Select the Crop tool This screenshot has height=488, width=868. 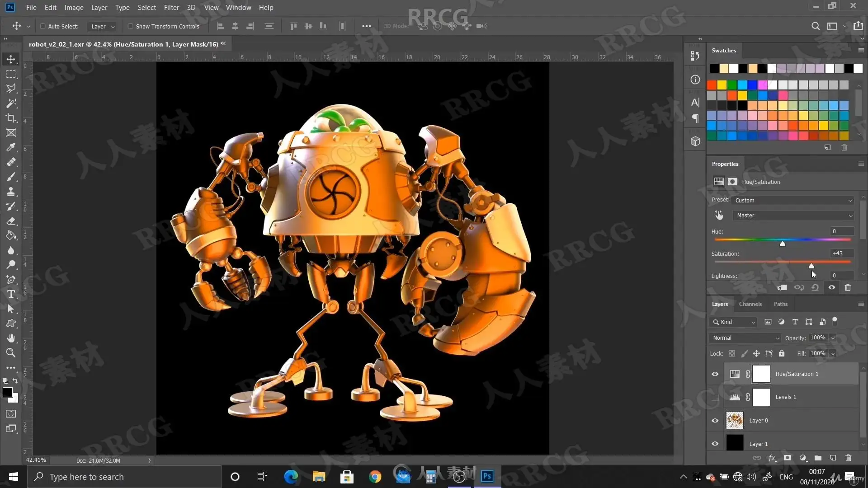pos(11,118)
